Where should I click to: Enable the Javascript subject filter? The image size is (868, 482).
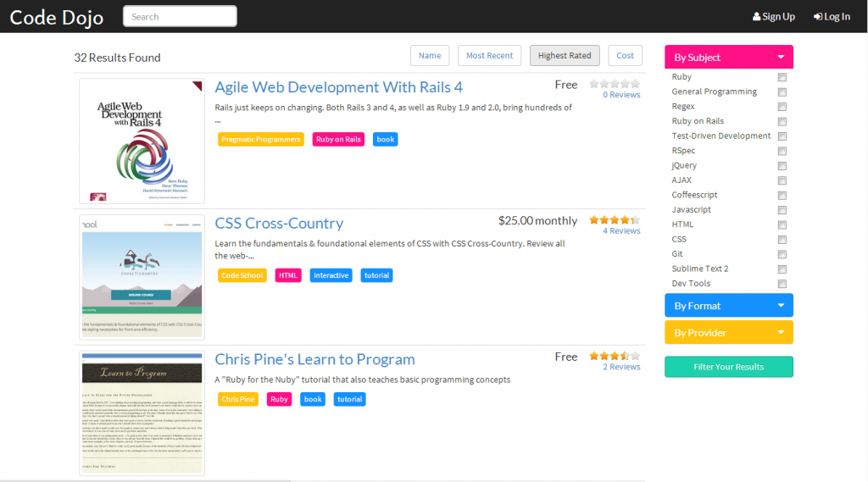(x=782, y=210)
